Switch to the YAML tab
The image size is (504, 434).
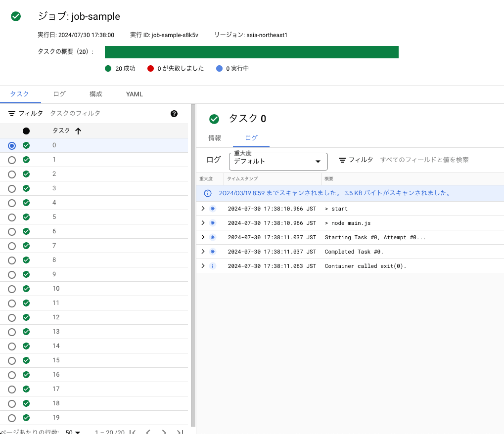pyautogui.click(x=135, y=94)
